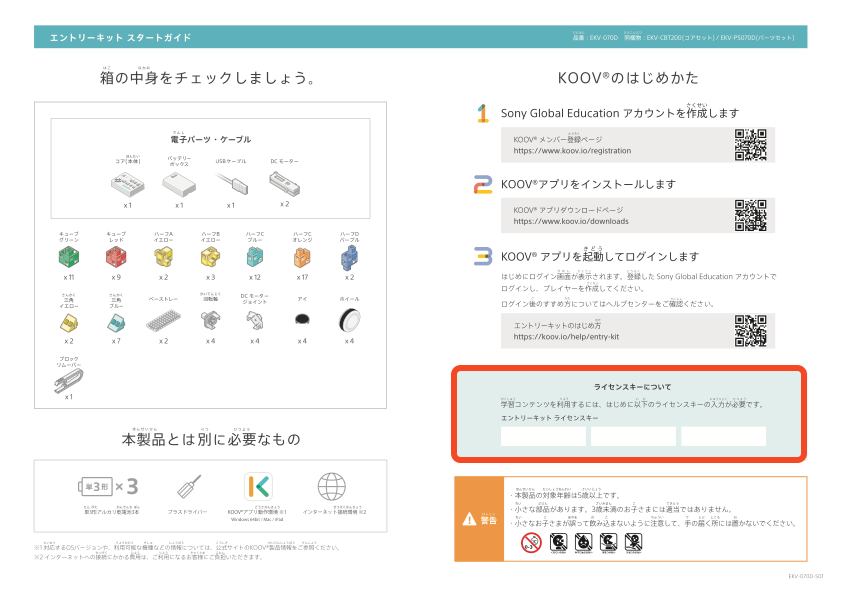Click the battery box (バッテリーボックス) illustration
The width and height of the screenshot is (841, 595).
179,185
